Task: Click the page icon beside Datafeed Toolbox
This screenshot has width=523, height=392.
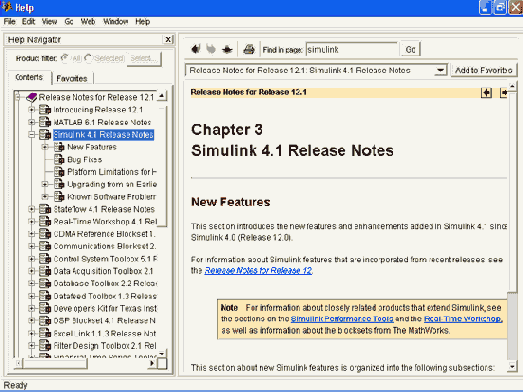Action: [x=45, y=296]
